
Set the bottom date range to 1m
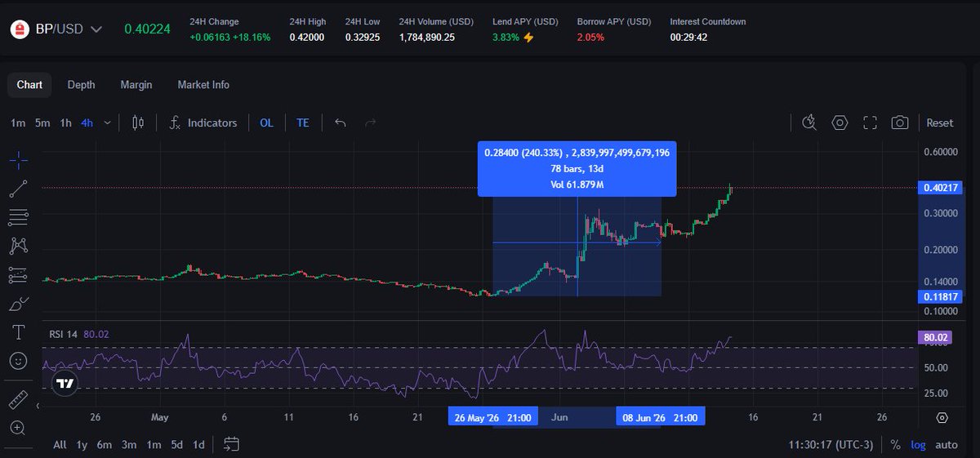coord(154,445)
